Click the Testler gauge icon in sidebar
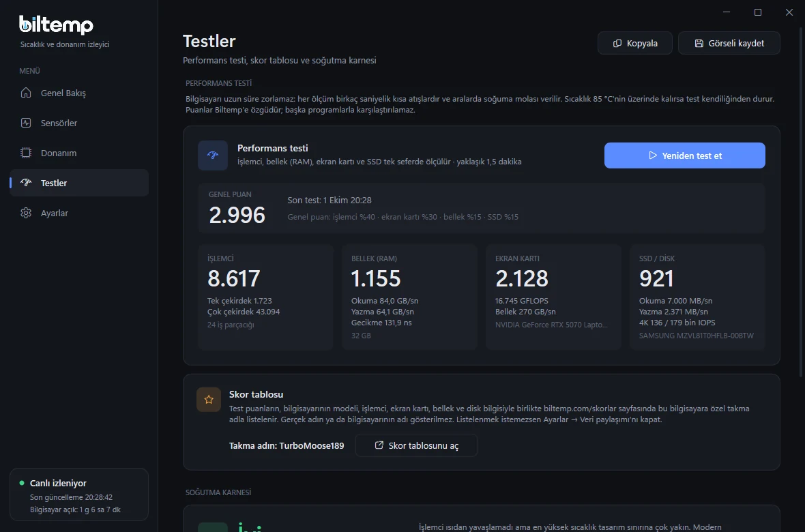Viewport: 805px width, 532px height. [x=26, y=183]
